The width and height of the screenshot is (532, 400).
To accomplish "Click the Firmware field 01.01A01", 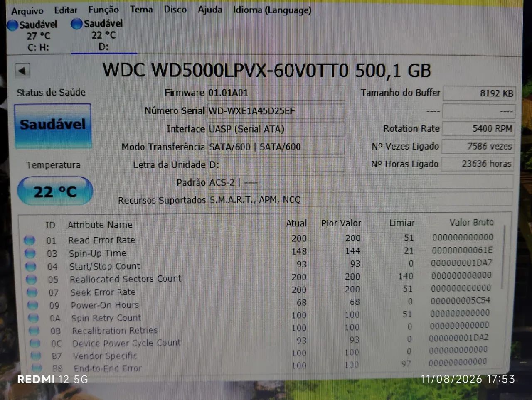I will point(276,93).
